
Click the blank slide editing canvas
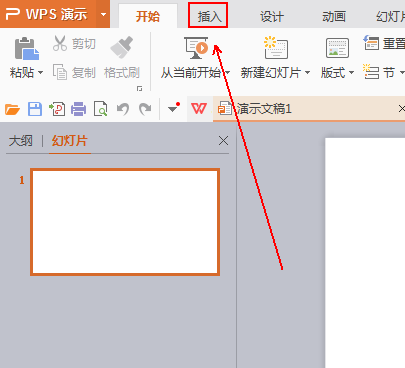click(x=365, y=253)
